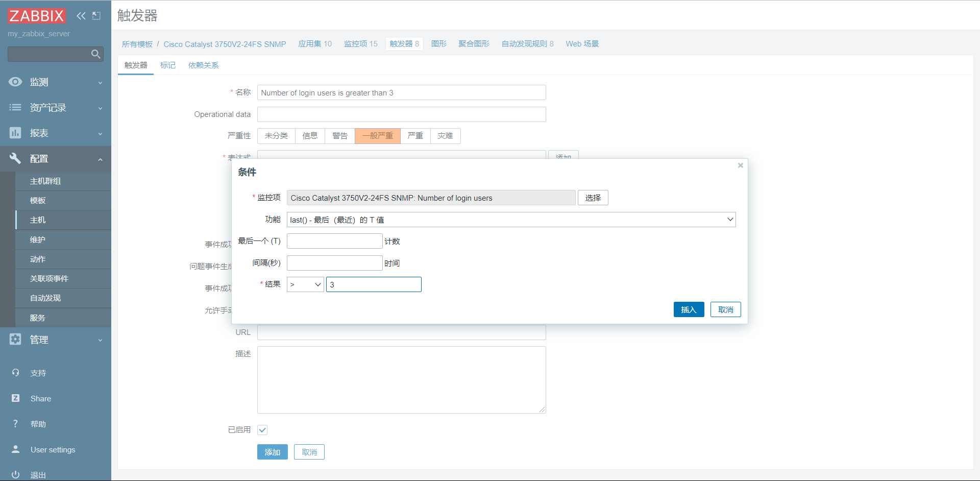
Task: Open the 所有模板 breadcrumb link
Action: [137, 44]
